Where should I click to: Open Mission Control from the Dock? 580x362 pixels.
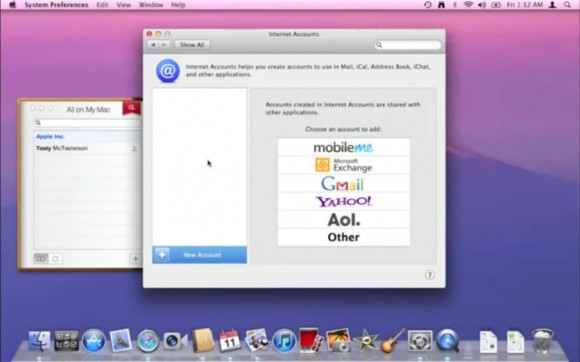click(x=67, y=341)
